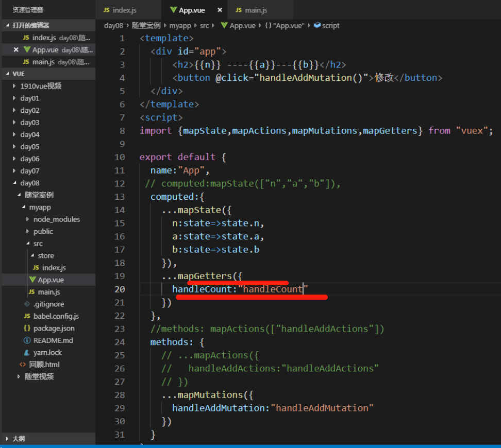Click the JS icon on the main.js tab
501x448 pixels.
[239, 10]
